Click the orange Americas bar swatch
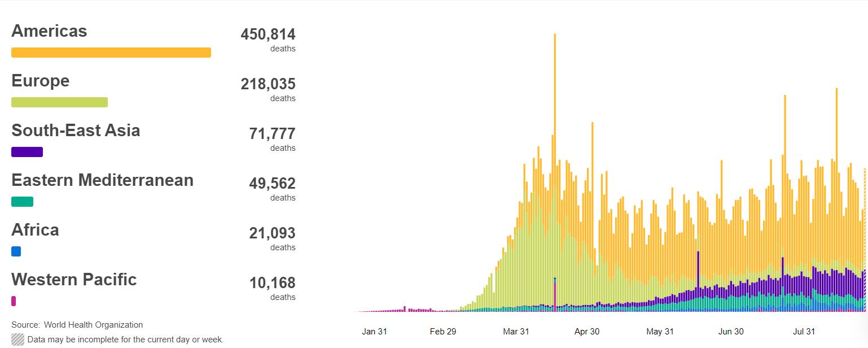This screenshot has width=868, height=348. click(111, 53)
